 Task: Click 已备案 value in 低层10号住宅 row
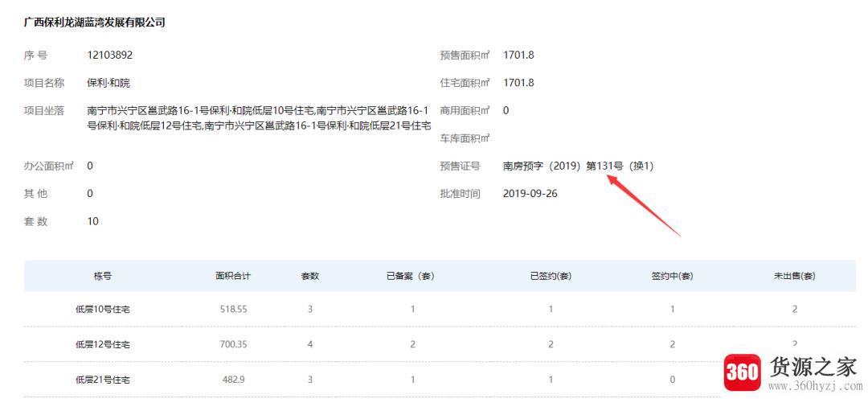pos(412,309)
